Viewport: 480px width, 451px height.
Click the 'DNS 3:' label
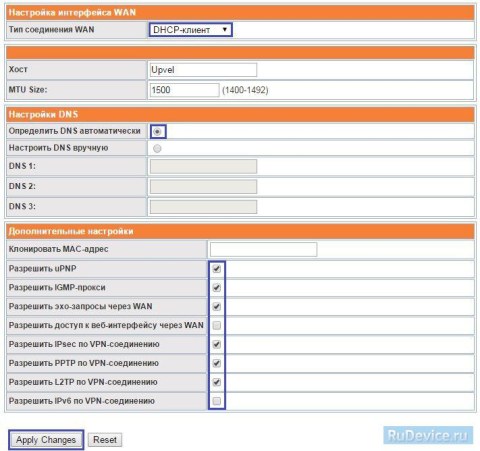coord(22,207)
